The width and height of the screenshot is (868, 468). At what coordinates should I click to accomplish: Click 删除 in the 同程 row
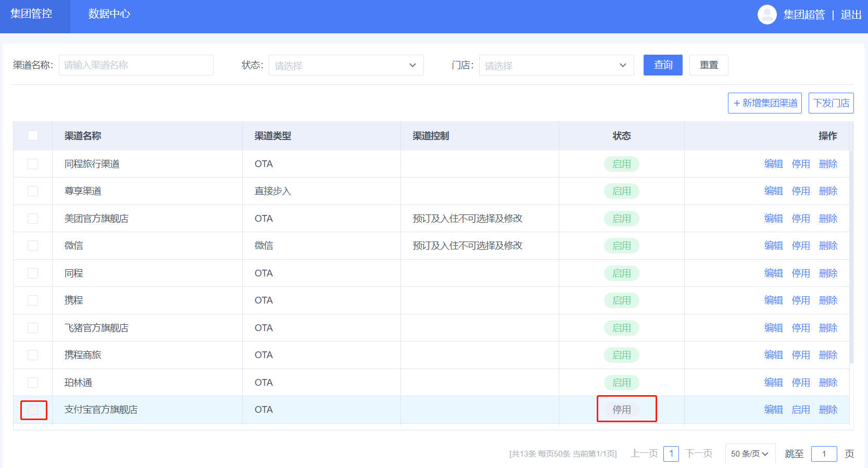[x=828, y=273]
